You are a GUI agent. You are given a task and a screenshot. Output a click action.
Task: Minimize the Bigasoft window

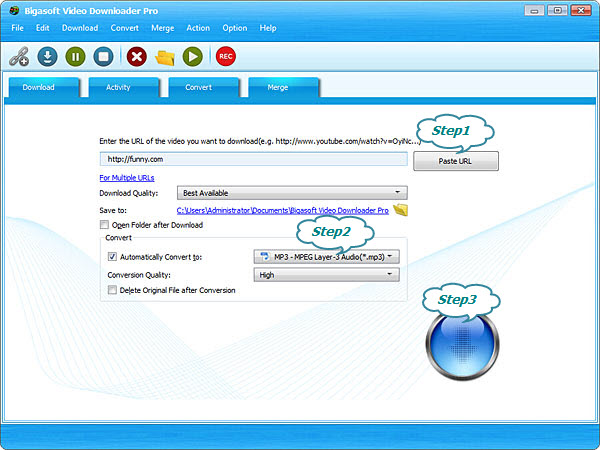click(x=534, y=10)
